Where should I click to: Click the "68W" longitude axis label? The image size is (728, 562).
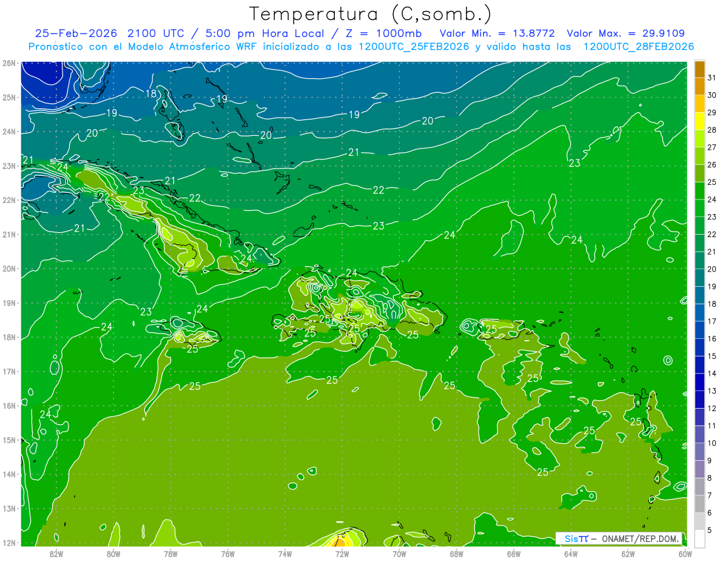(x=457, y=554)
